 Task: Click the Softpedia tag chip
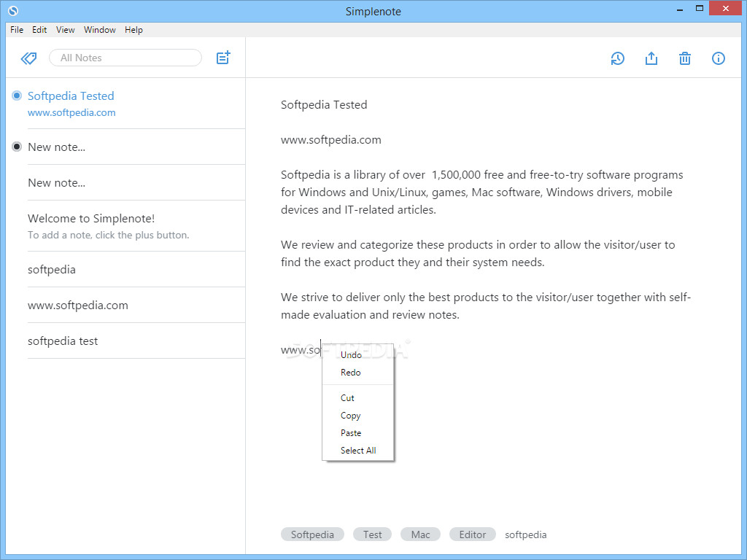point(312,534)
